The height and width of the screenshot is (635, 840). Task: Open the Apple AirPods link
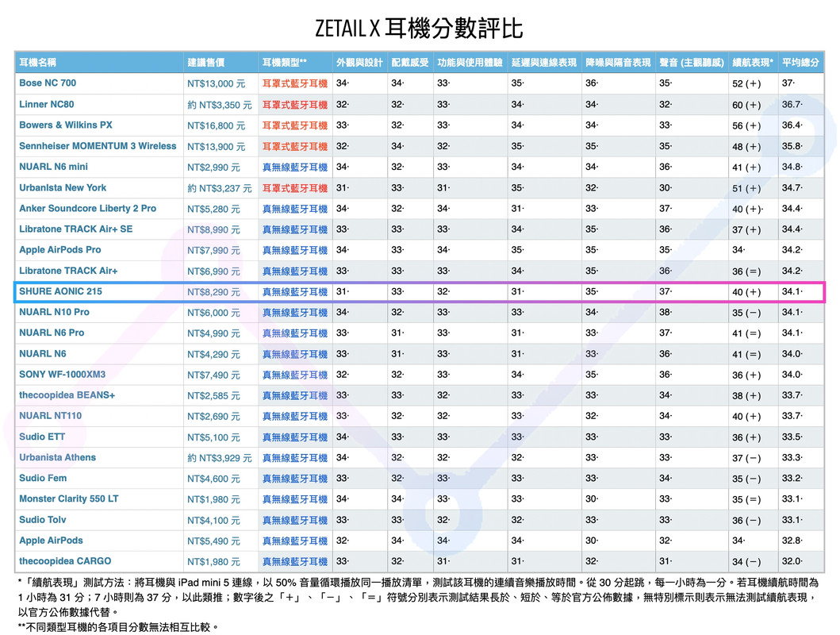pyautogui.click(x=51, y=541)
